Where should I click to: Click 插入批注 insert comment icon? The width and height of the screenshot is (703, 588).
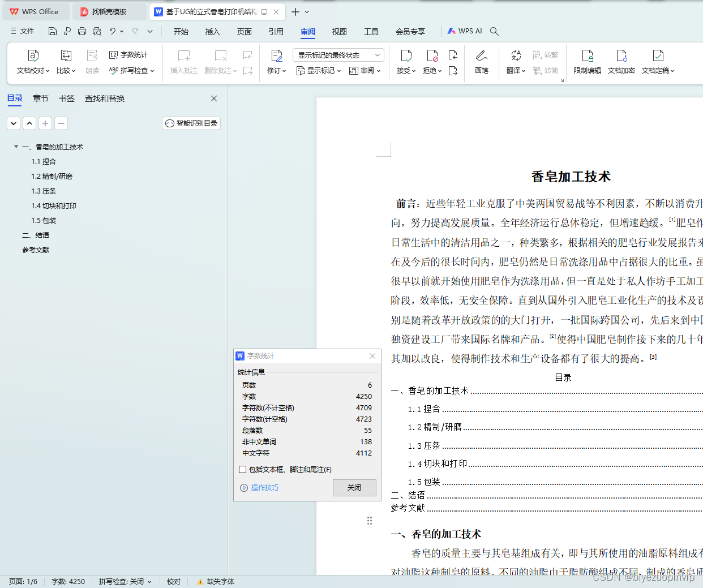pos(184,62)
